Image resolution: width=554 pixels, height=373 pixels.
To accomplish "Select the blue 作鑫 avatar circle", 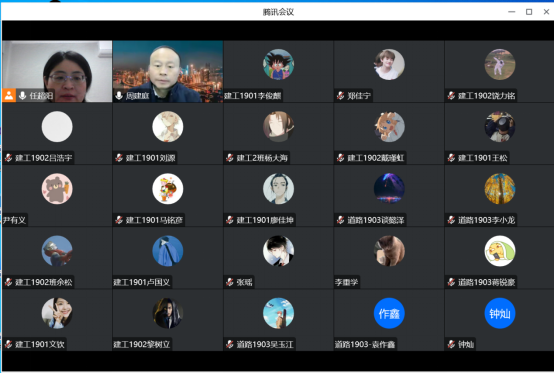I will [x=389, y=313].
